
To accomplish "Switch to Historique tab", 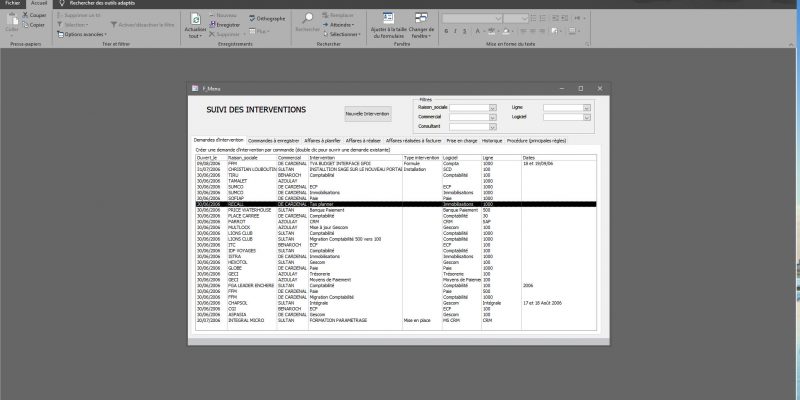I will point(492,140).
